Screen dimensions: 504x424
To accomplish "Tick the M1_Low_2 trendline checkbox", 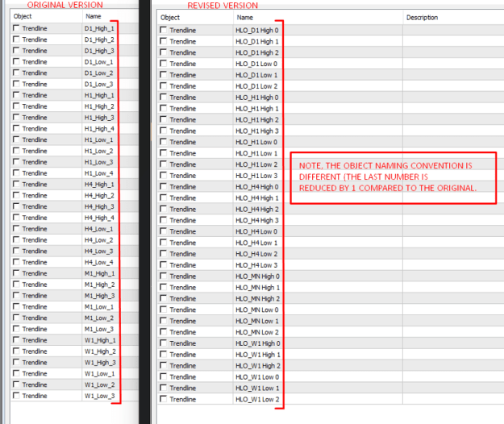I will [x=16, y=318].
